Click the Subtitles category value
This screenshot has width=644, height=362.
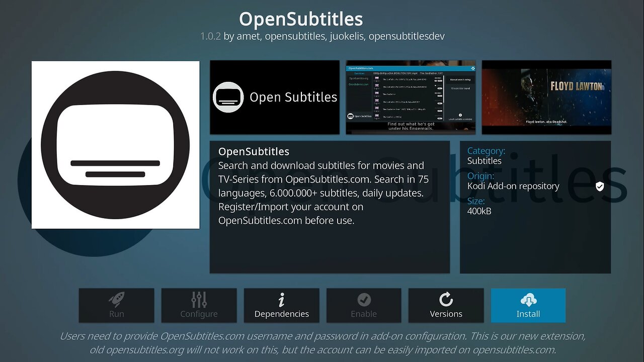[x=484, y=161]
